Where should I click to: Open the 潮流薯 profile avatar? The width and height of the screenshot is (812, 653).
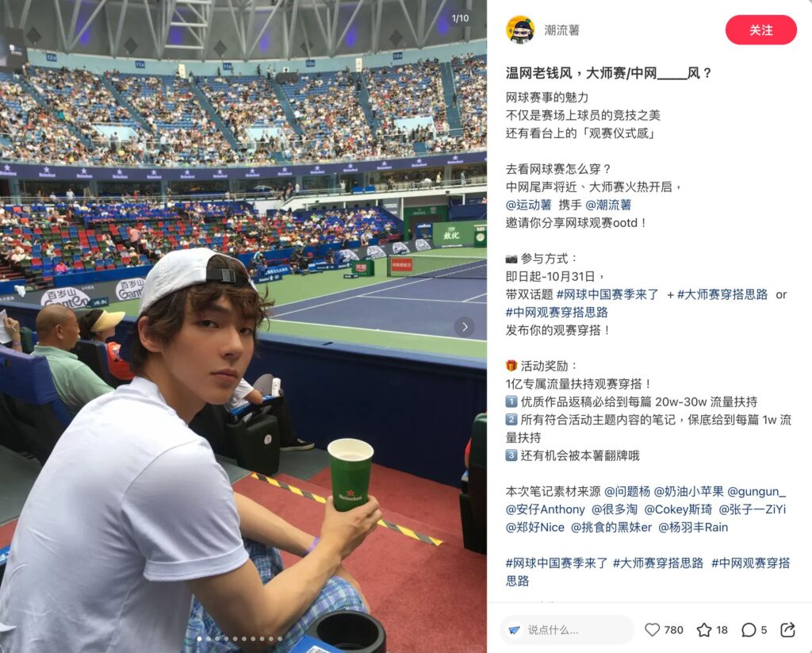tap(520, 30)
